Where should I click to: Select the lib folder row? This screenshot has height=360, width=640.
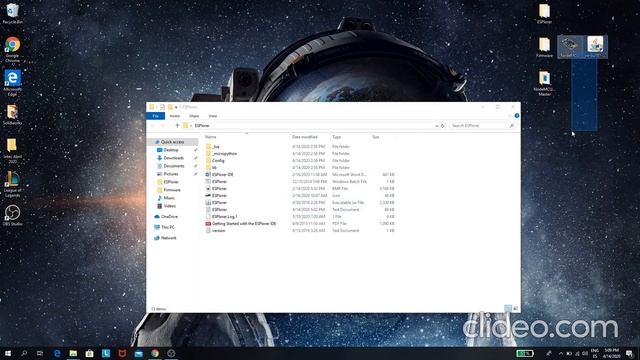point(300,167)
